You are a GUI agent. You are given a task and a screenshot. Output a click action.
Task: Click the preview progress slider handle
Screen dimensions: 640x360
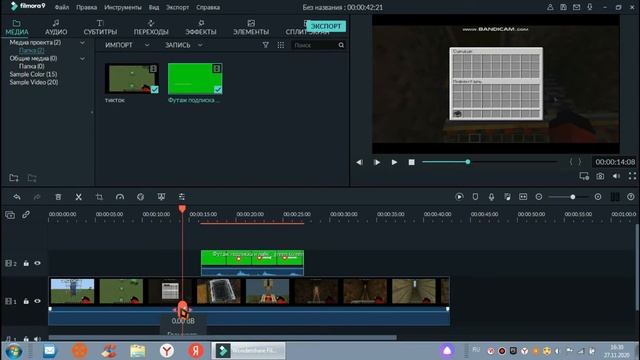coord(468,162)
